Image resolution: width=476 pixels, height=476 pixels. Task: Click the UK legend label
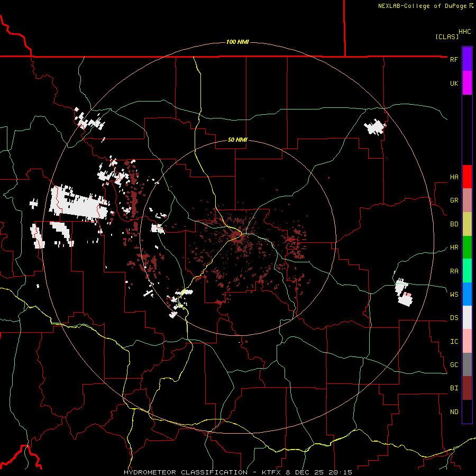454,83
